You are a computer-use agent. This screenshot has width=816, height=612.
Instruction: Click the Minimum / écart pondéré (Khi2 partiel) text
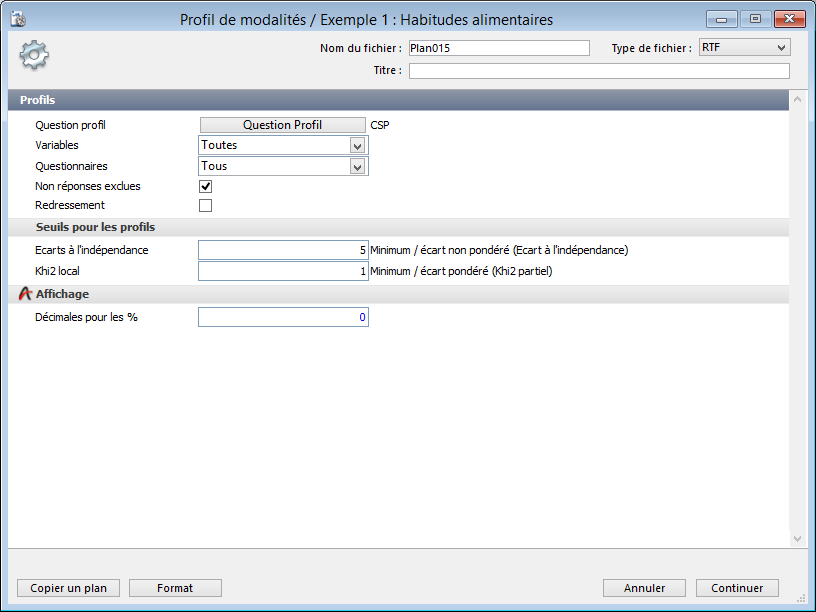(x=461, y=271)
